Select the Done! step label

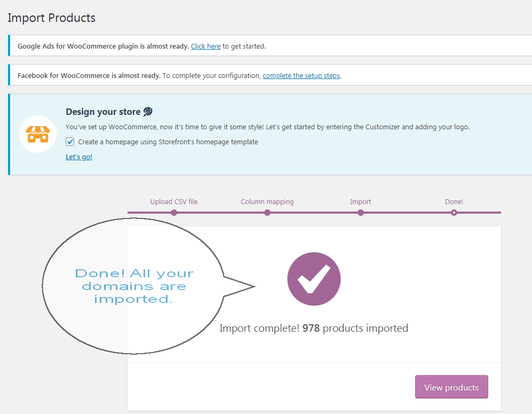454,202
